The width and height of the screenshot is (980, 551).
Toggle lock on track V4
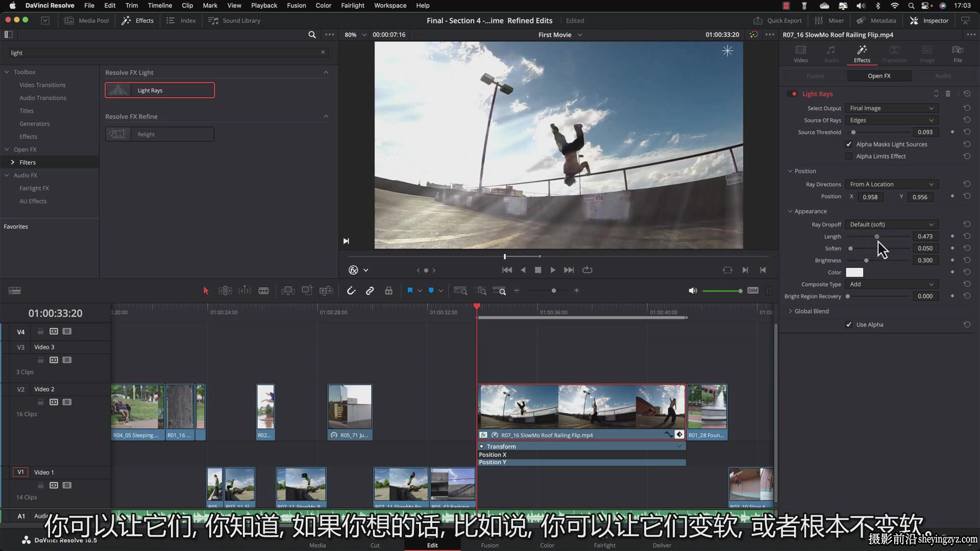click(x=40, y=332)
